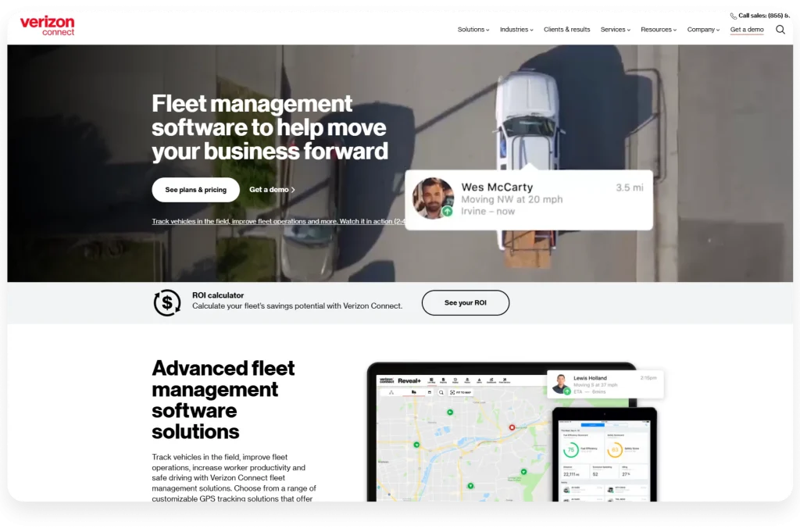
Task: Click the Verizon Connect logo
Action: [47, 26]
